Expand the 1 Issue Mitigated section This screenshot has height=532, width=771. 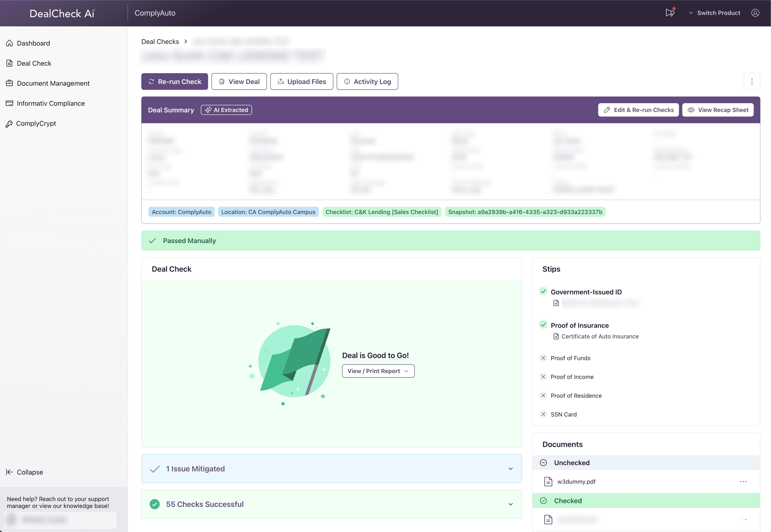(x=510, y=469)
